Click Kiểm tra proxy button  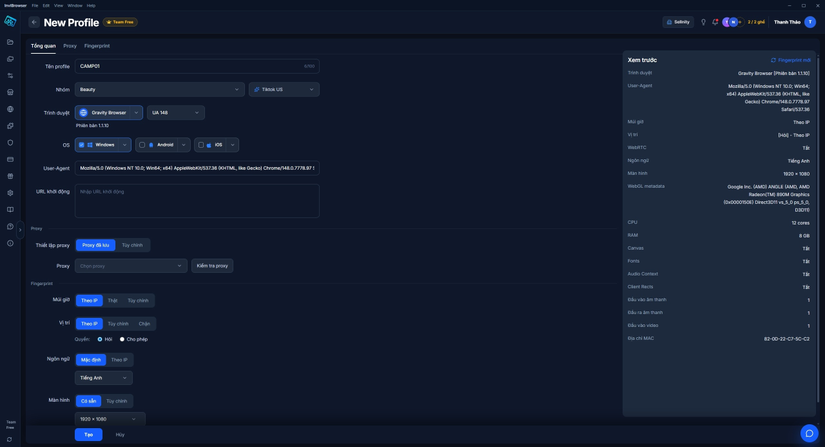(212, 266)
